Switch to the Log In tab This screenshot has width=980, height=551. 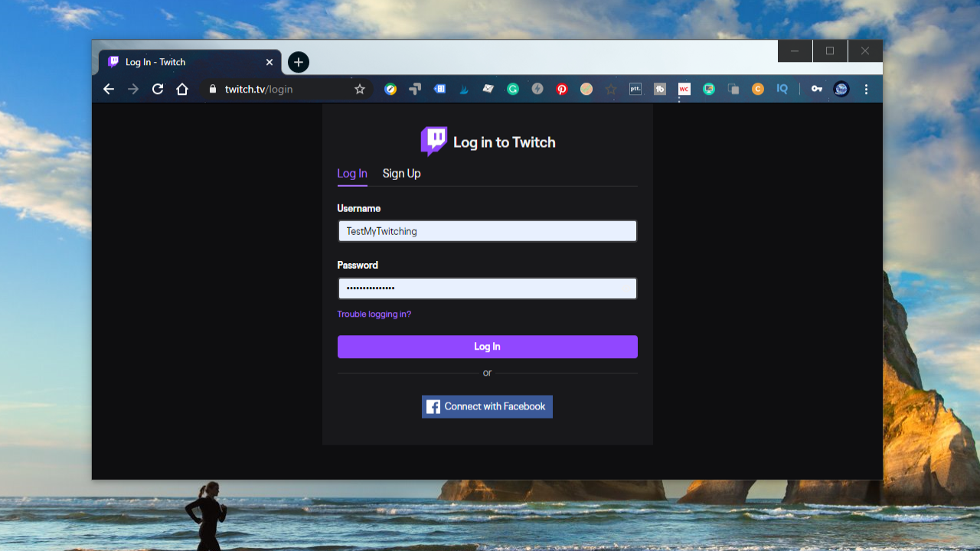point(352,174)
